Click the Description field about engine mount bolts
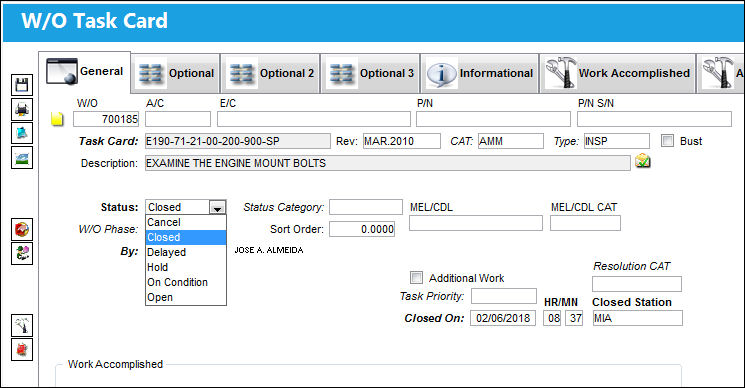The height and width of the screenshot is (388, 745). (388, 163)
